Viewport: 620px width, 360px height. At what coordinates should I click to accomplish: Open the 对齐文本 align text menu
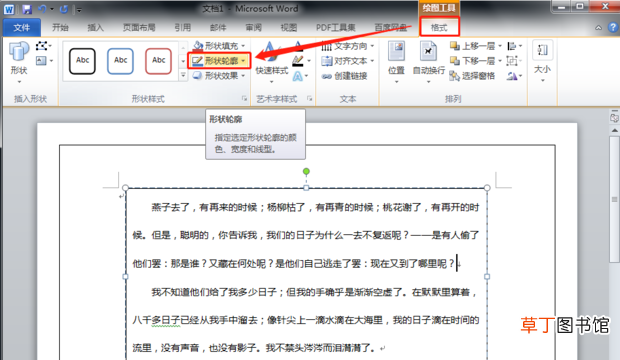(x=348, y=61)
